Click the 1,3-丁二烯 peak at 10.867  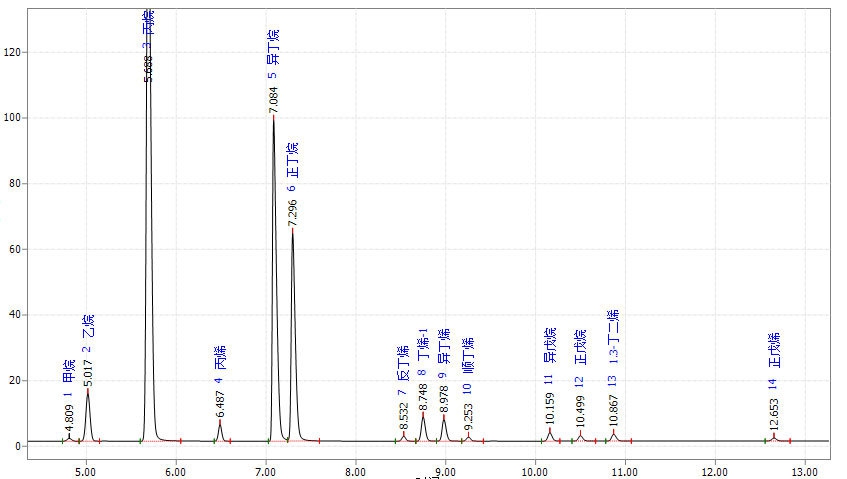click(613, 432)
